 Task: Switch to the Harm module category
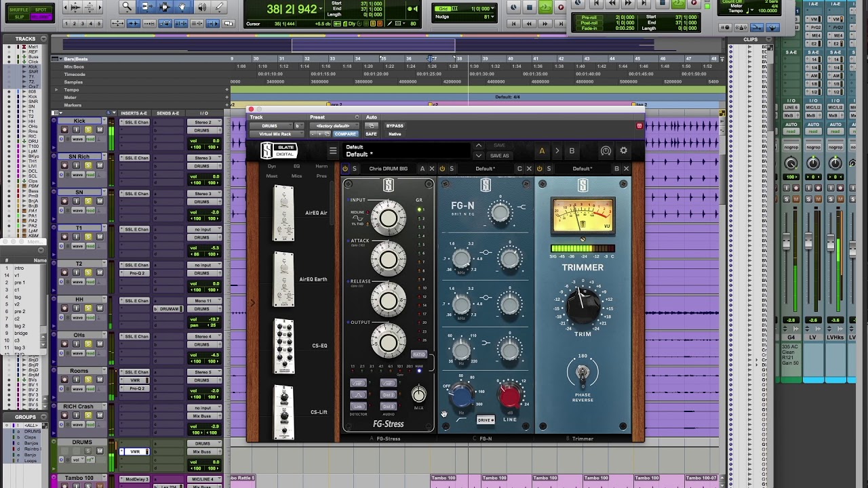pos(321,166)
